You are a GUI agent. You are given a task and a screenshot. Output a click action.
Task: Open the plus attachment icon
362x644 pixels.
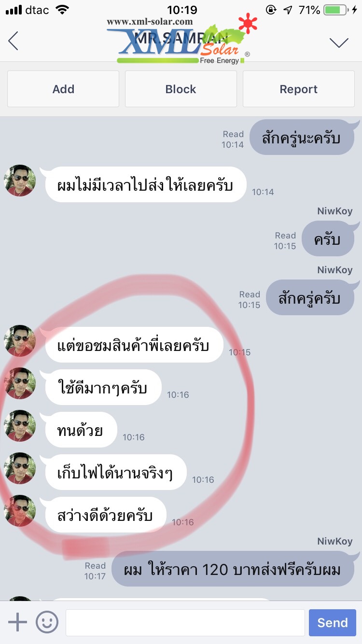click(17, 622)
